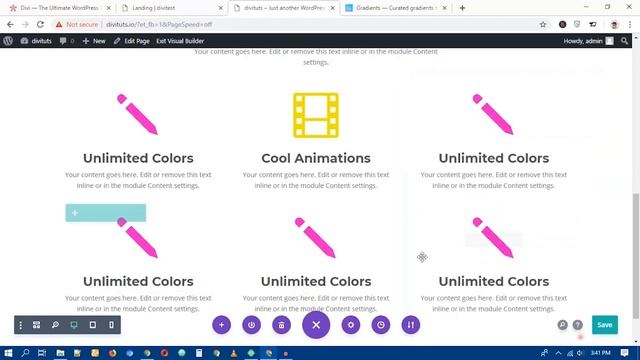Click the Divi builder search magnifier icon
The height and width of the screenshot is (360, 640).
[562, 325]
